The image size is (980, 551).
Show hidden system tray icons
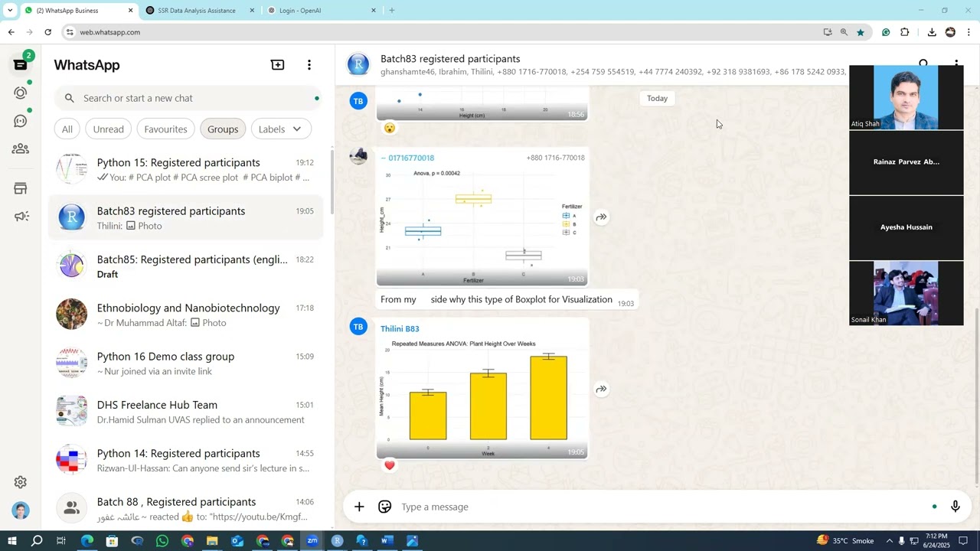tap(889, 541)
